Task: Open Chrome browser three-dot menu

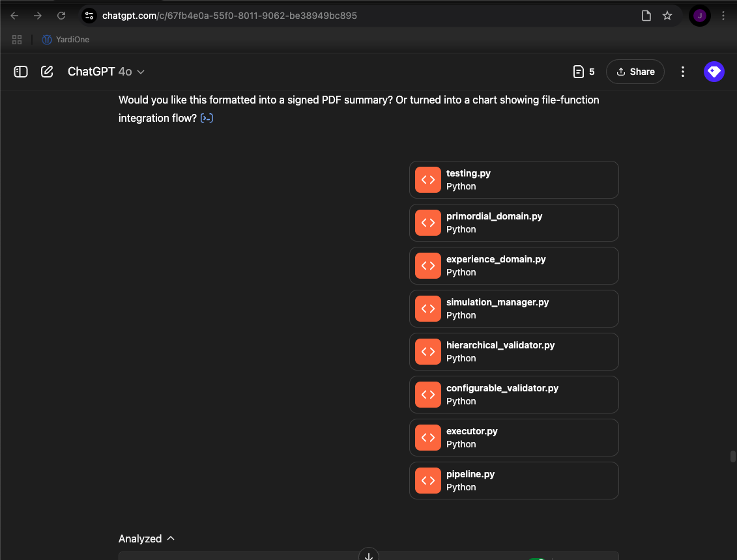Action: coord(723,16)
